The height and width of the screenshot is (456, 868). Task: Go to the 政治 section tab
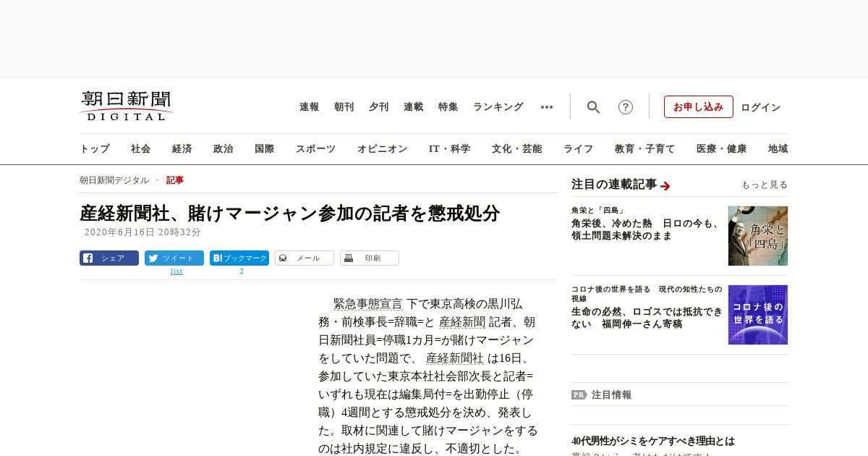[224, 149]
